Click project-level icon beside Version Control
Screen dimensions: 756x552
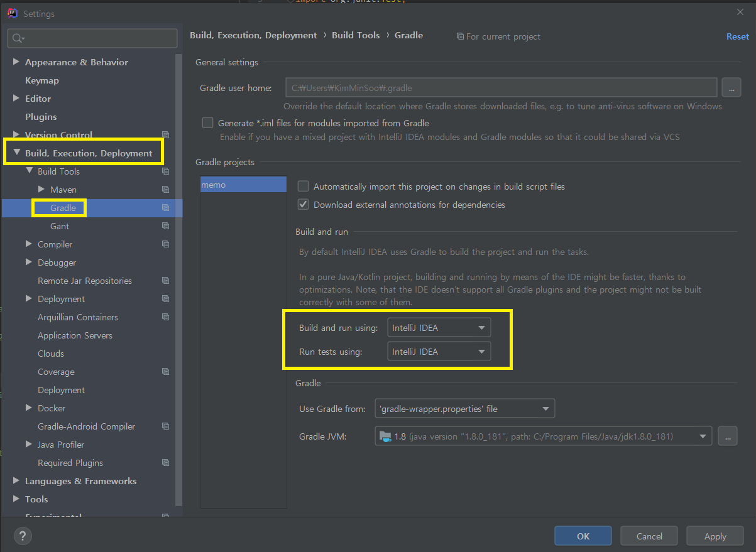tap(165, 135)
